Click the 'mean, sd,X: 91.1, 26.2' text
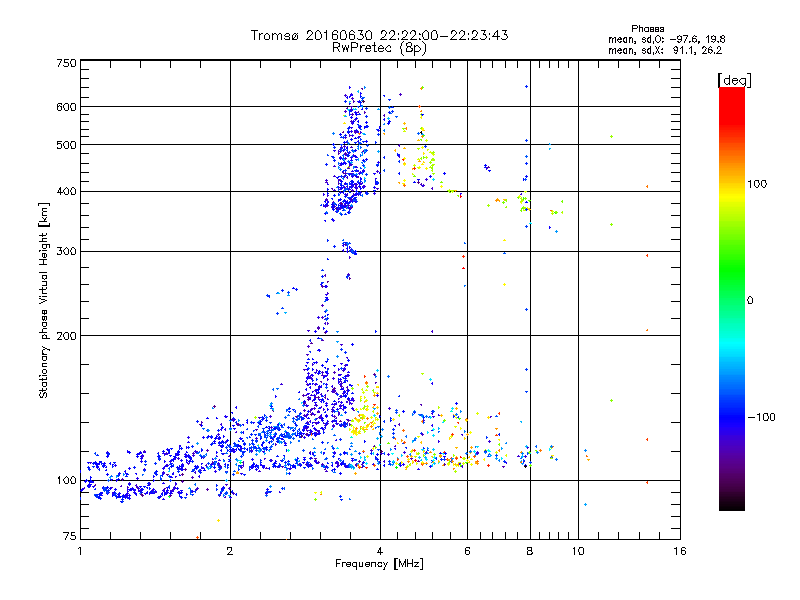800x600 pixels. 665,50
